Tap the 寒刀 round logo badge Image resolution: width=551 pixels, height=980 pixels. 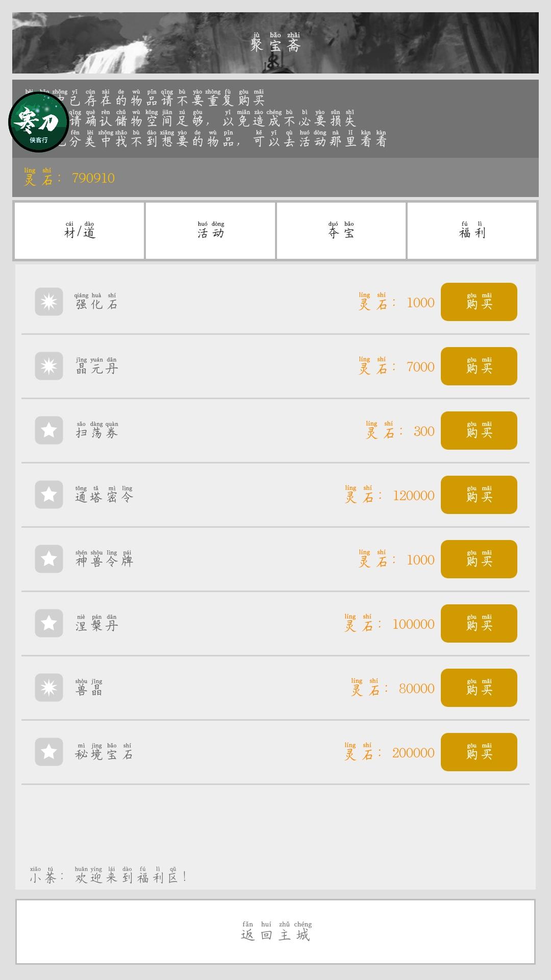[38, 122]
